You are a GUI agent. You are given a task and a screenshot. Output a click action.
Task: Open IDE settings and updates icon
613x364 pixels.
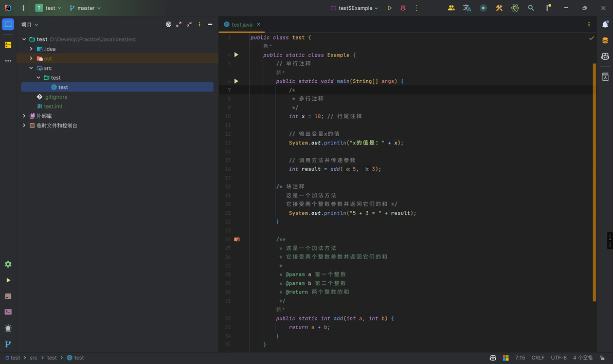tap(548, 8)
